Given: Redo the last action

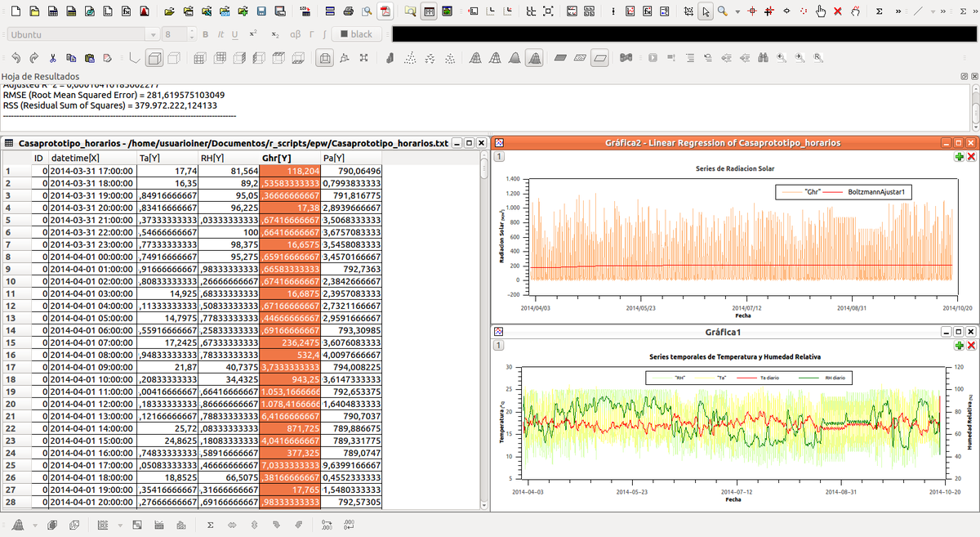Looking at the screenshot, I should [33, 58].
